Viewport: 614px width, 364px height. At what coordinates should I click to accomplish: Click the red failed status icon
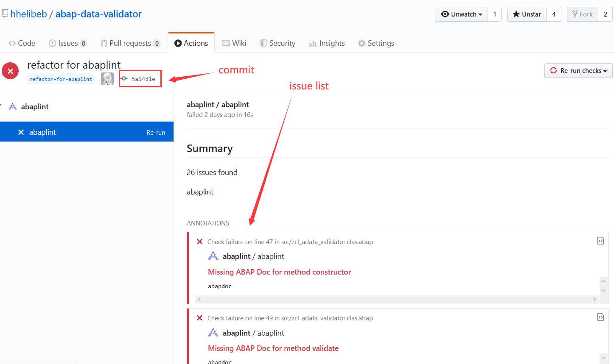(x=10, y=71)
